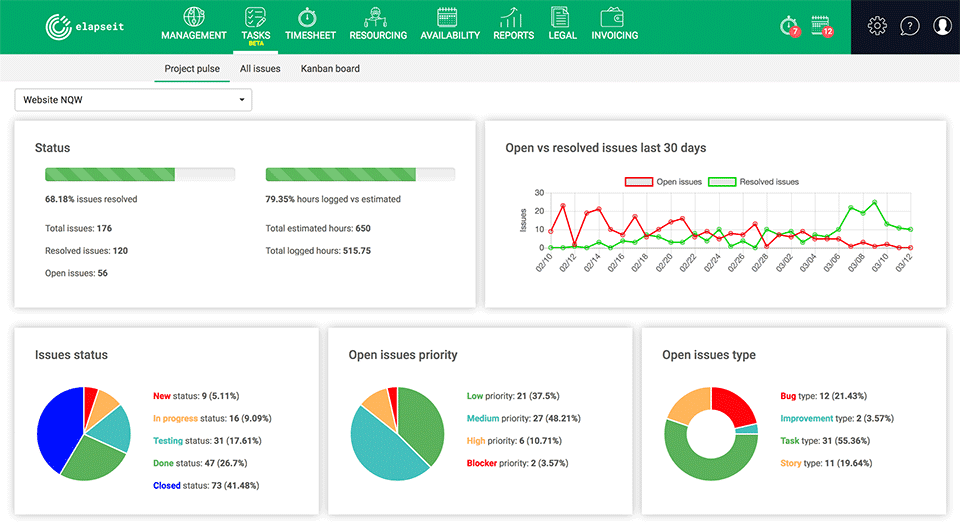
Task: Click the Timesheet stopwatch icon
Action: pos(310,17)
